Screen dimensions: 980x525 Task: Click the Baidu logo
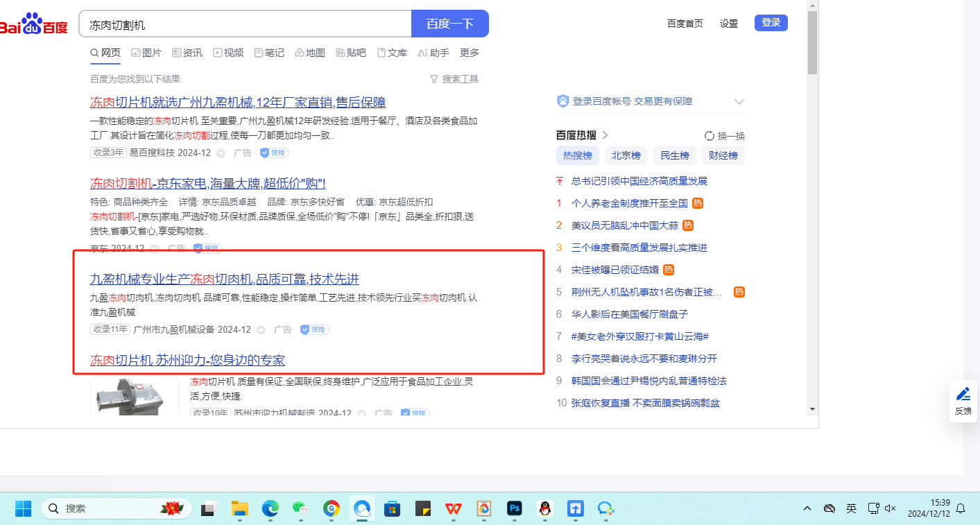pyautogui.click(x=33, y=25)
